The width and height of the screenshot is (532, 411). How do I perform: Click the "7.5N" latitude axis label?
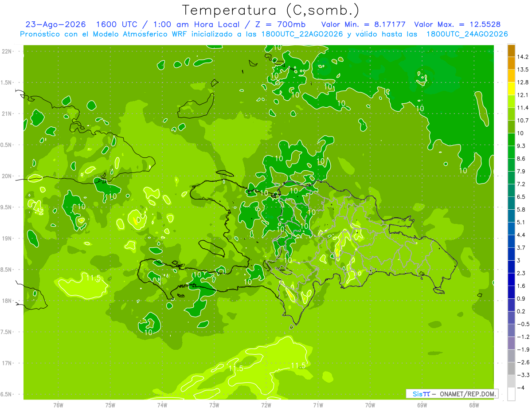6,332
